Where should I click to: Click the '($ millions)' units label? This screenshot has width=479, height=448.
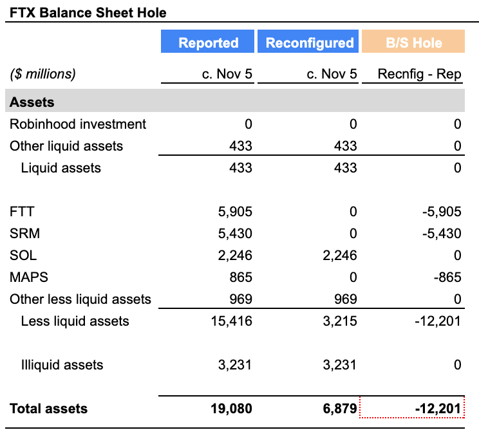point(42,74)
